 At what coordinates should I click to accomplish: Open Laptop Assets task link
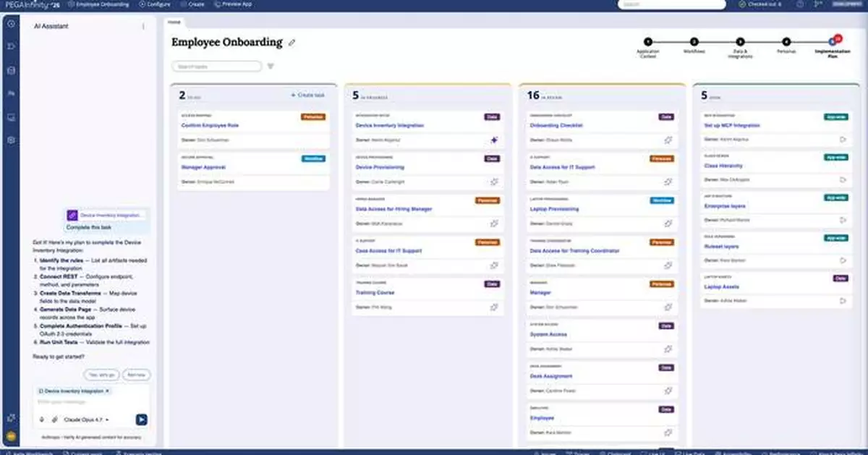(721, 286)
